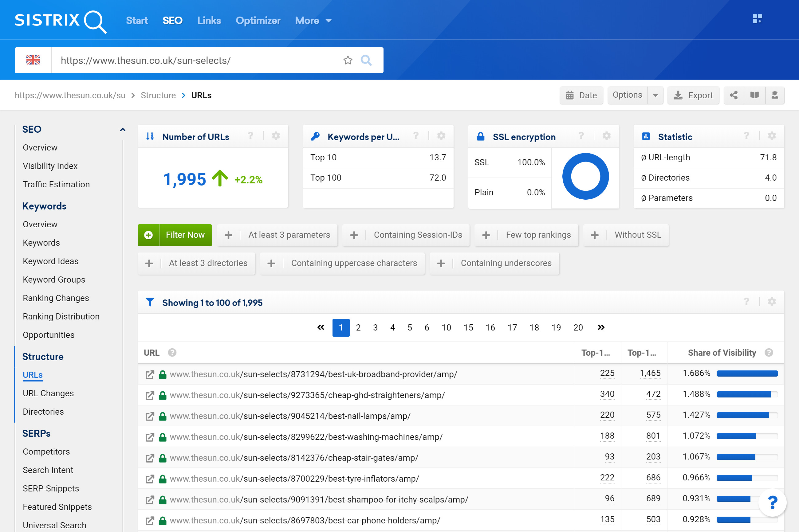Click floating blue question mark help button
This screenshot has height=532, width=799.
point(772,503)
